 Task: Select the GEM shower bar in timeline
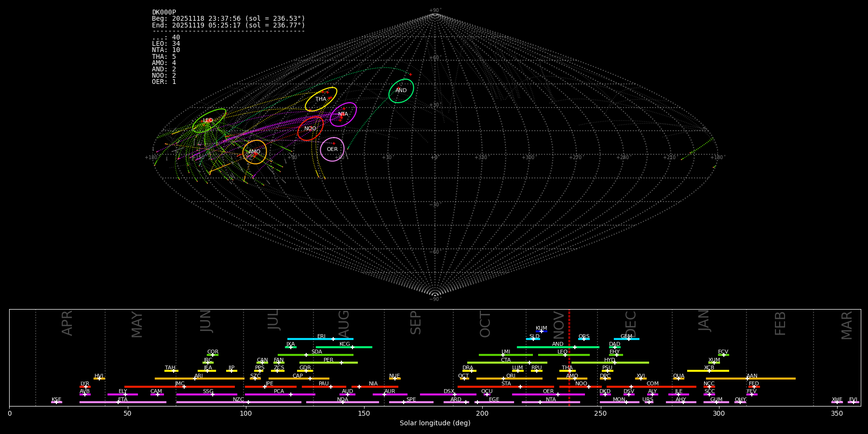[626, 339]
